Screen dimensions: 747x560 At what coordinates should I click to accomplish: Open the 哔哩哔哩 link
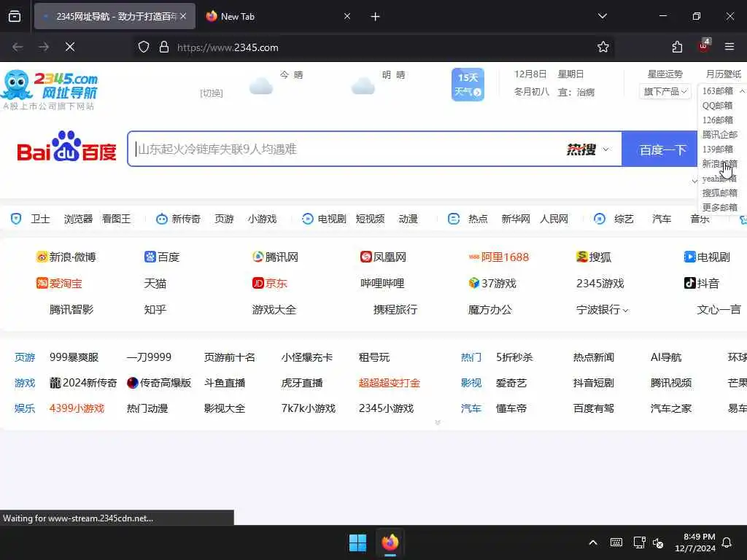click(382, 284)
